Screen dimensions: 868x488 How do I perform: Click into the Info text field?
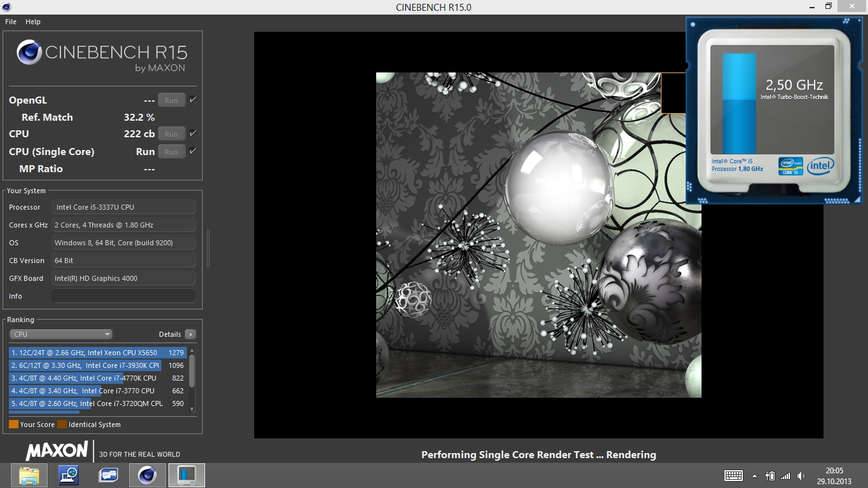[x=123, y=296]
